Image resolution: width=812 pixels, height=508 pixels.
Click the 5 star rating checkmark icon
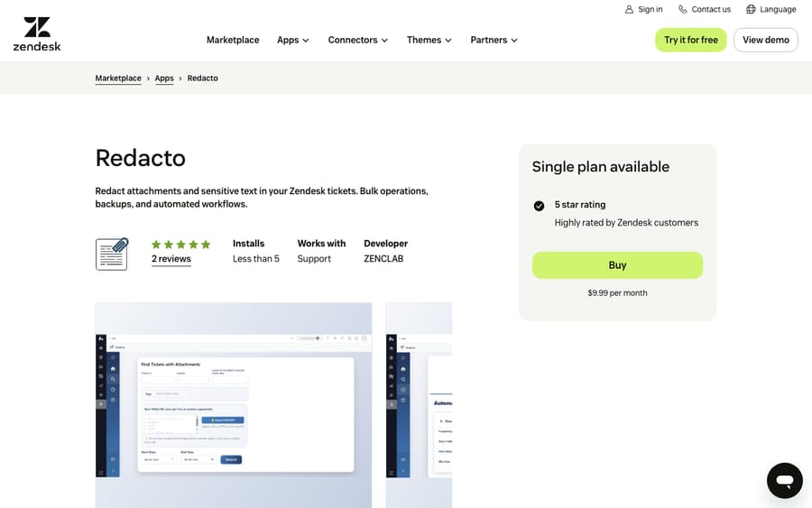coord(540,206)
